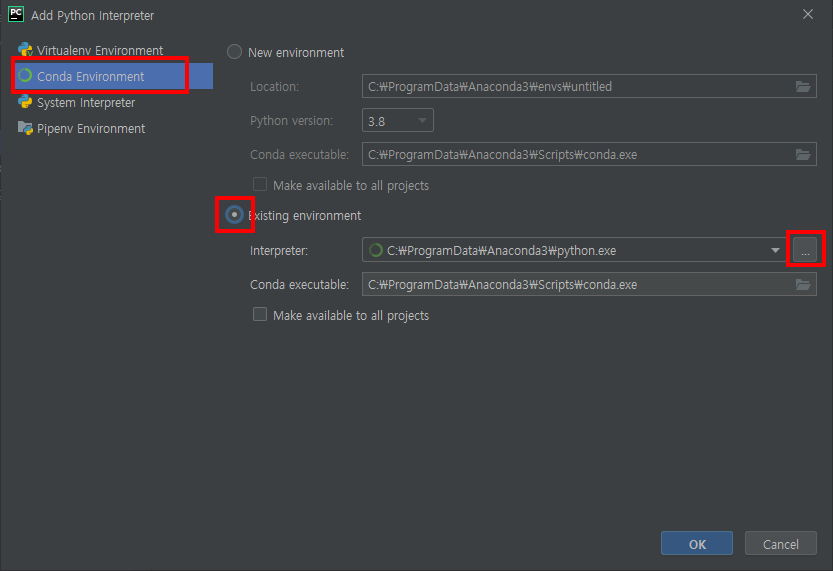Image resolution: width=833 pixels, height=571 pixels.
Task: Enable upper Make available to all projects
Action: (260, 184)
